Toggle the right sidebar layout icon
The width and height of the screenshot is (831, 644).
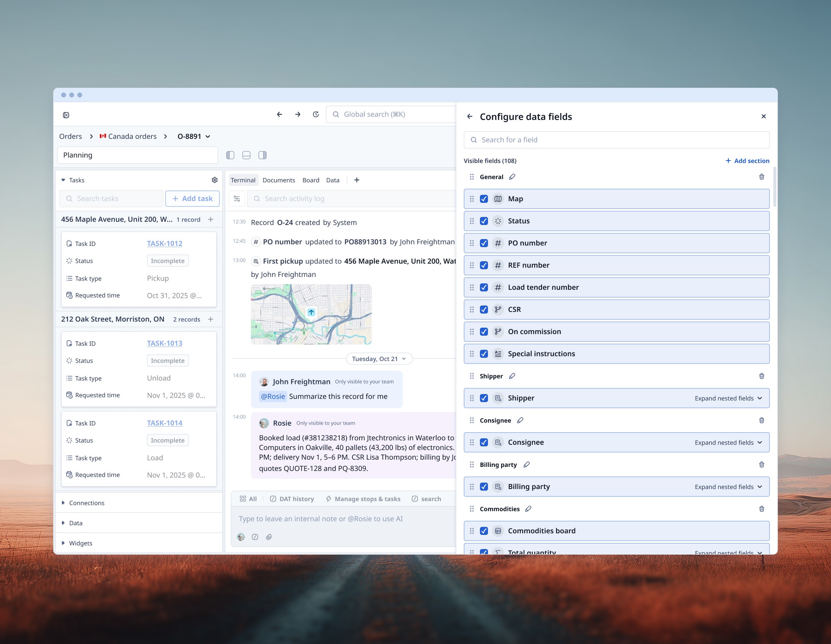coord(263,155)
